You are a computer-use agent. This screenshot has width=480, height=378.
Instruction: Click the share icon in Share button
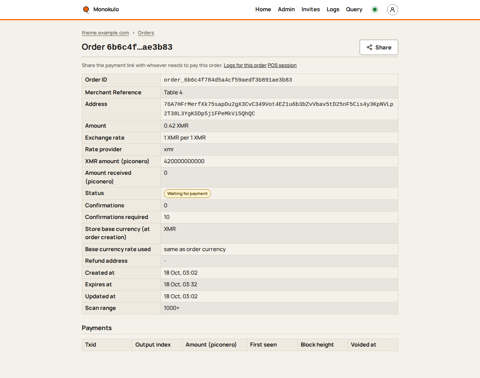369,47
